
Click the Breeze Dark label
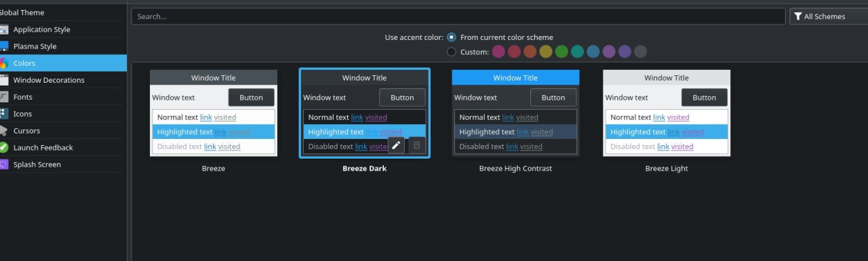(x=365, y=169)
